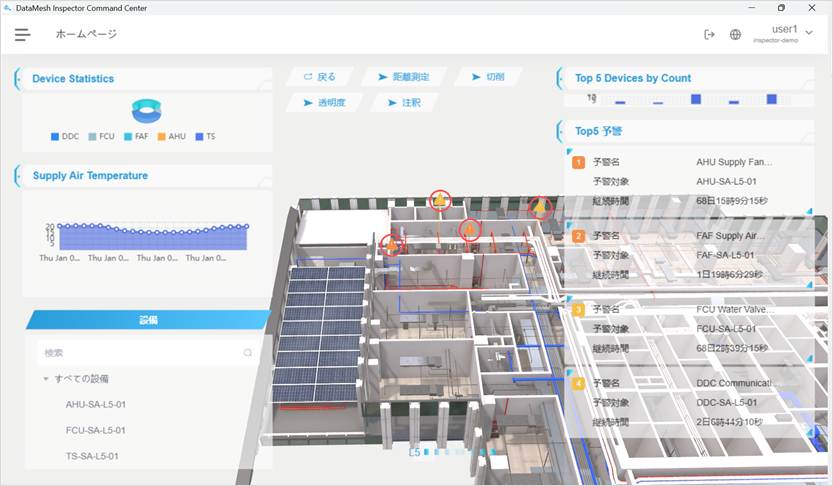The height and width of the screenshot is (486, 833).
Task: Select AHU-SA-L5-01 in device tree
Action: click(x=95, y=405)
